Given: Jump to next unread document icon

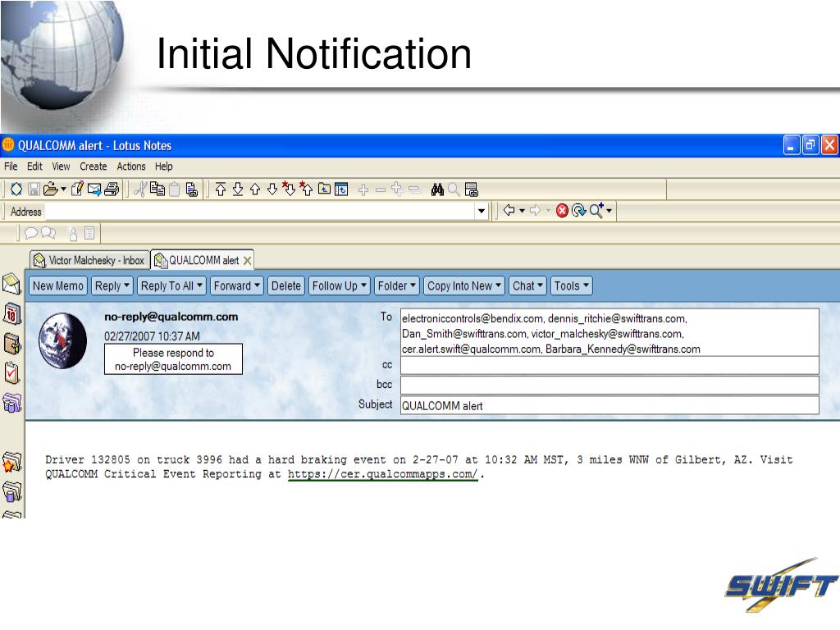Looking at the screenshot, I should 289,189.
